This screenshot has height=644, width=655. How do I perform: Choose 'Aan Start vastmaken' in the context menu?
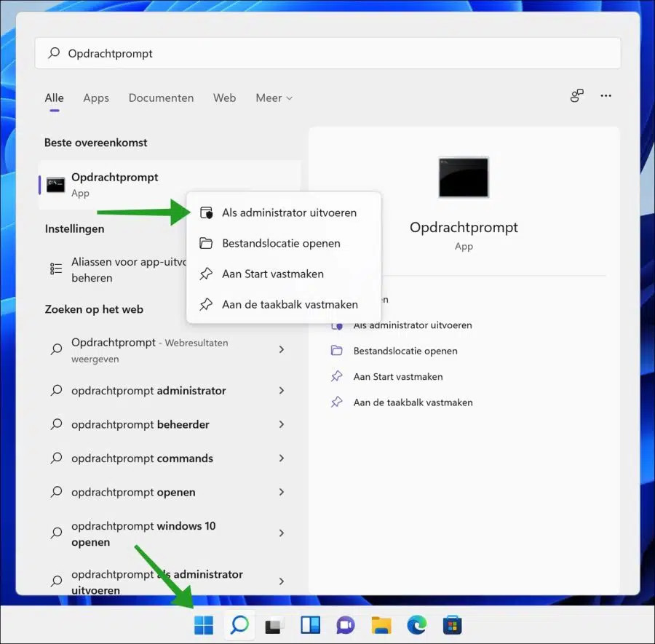284,274
